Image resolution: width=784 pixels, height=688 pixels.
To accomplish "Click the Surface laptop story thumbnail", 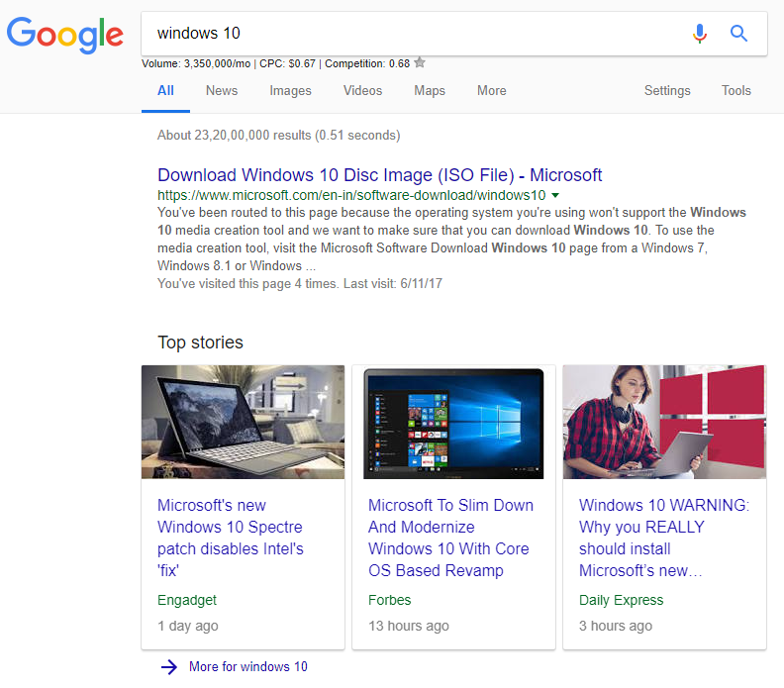I will tap(243, 422).
